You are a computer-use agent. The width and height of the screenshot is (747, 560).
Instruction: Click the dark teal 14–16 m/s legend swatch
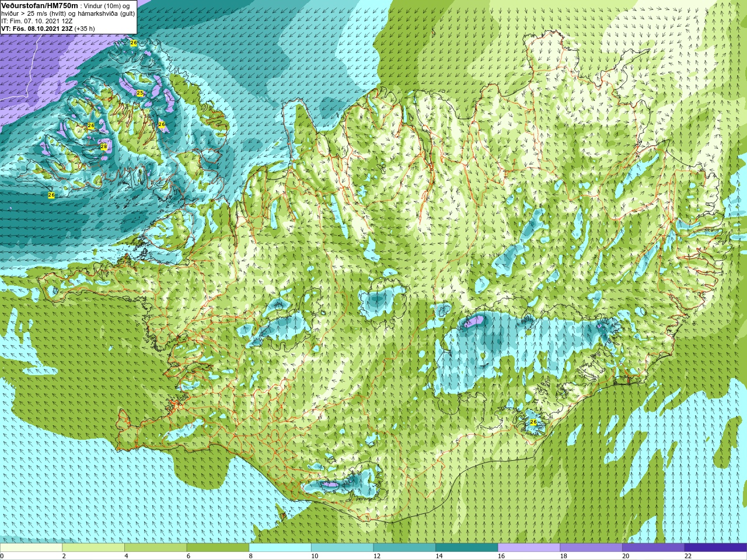click(466, 548)
